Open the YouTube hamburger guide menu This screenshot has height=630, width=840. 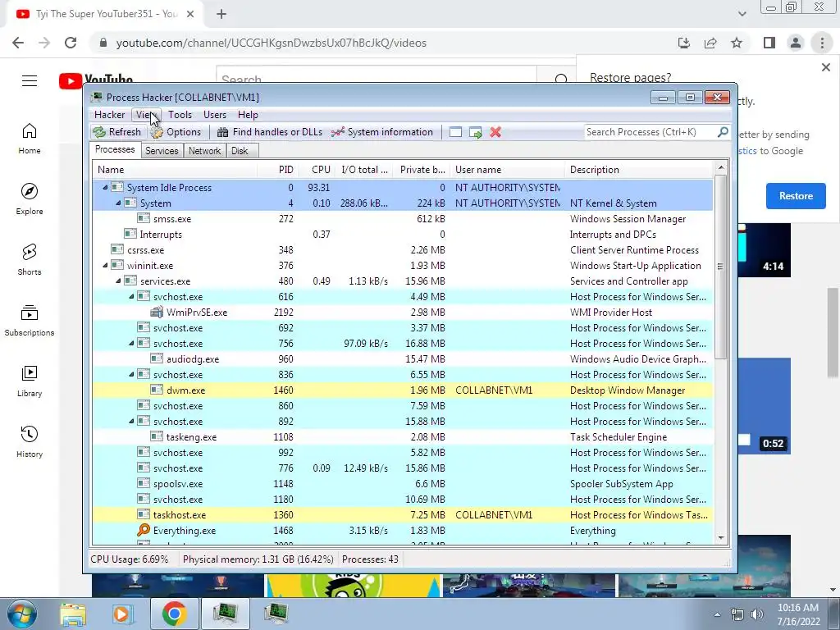(30, 81)
